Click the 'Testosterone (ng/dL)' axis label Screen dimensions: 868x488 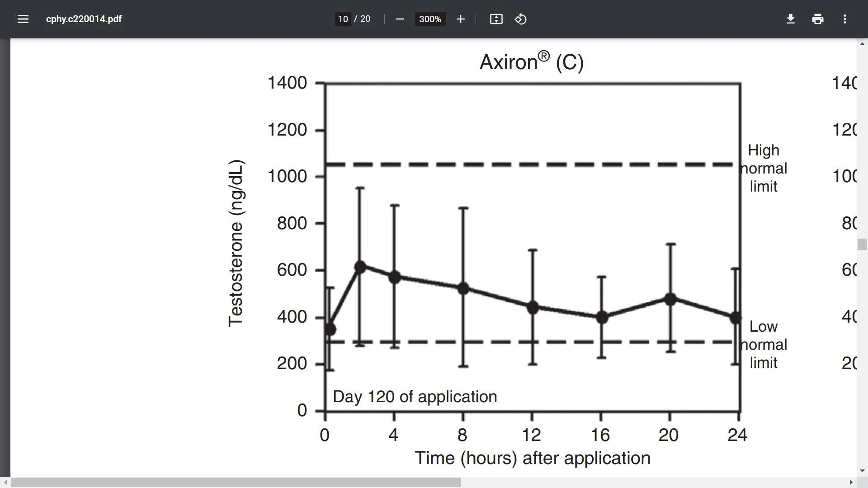coord(236,243)
